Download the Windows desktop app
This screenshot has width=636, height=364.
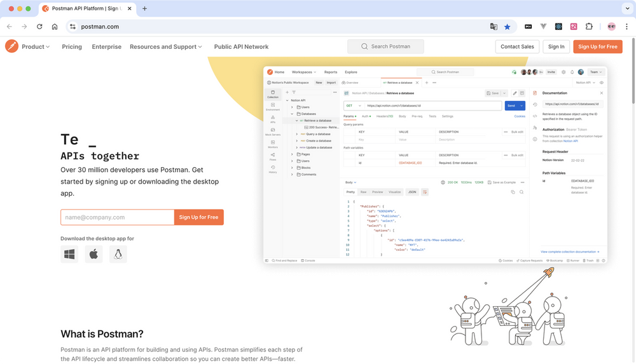(x=69, y=254)
